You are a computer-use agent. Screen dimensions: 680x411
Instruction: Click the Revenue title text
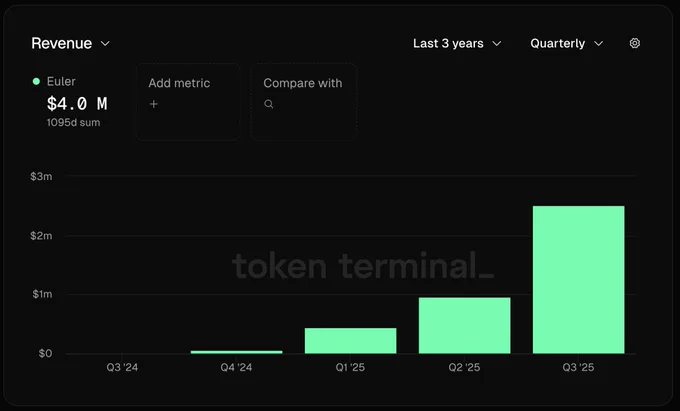62,43
